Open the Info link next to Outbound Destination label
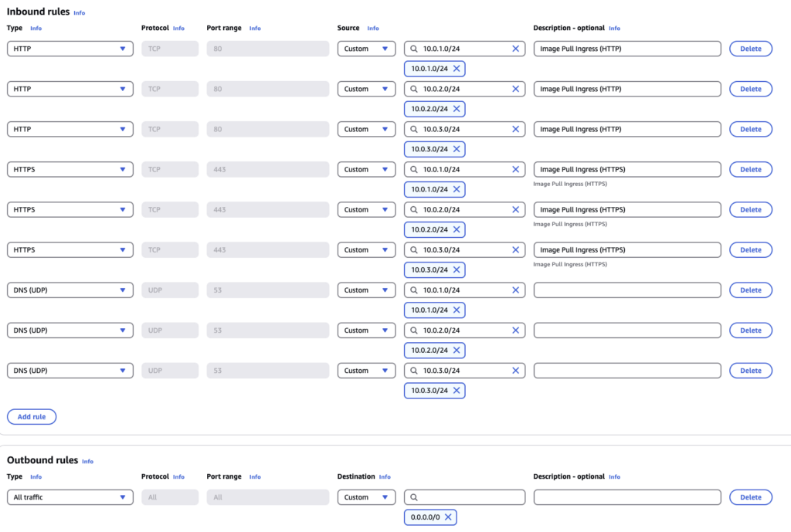 [385, 476]
